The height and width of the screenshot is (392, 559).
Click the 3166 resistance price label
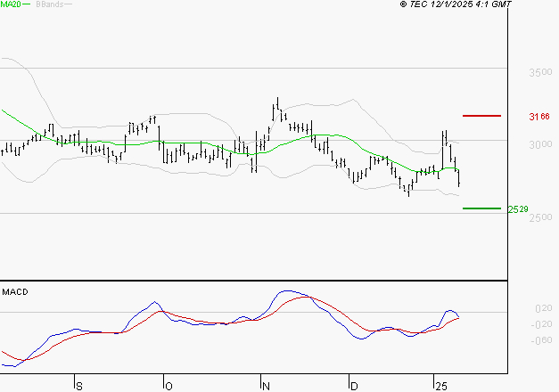point(538,117)
